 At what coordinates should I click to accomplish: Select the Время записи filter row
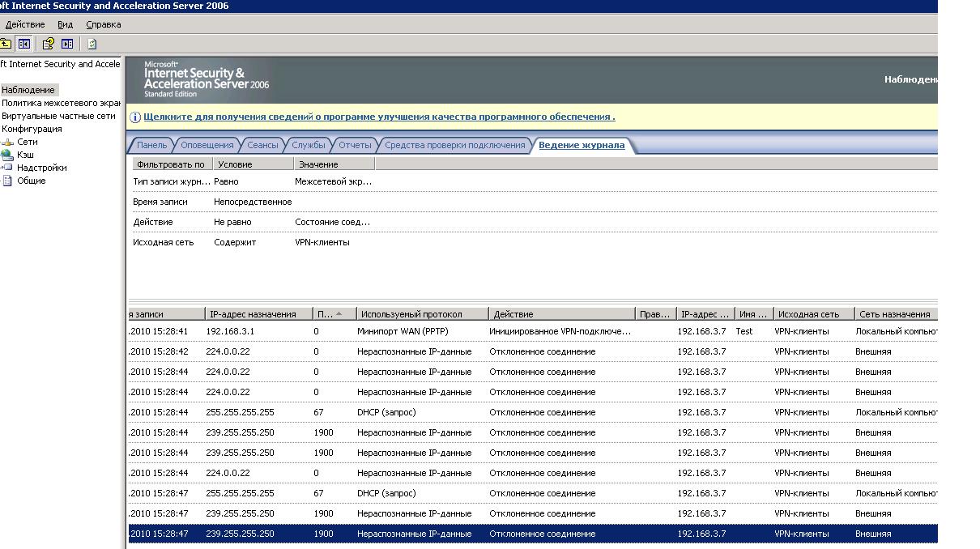coord(535,202)
